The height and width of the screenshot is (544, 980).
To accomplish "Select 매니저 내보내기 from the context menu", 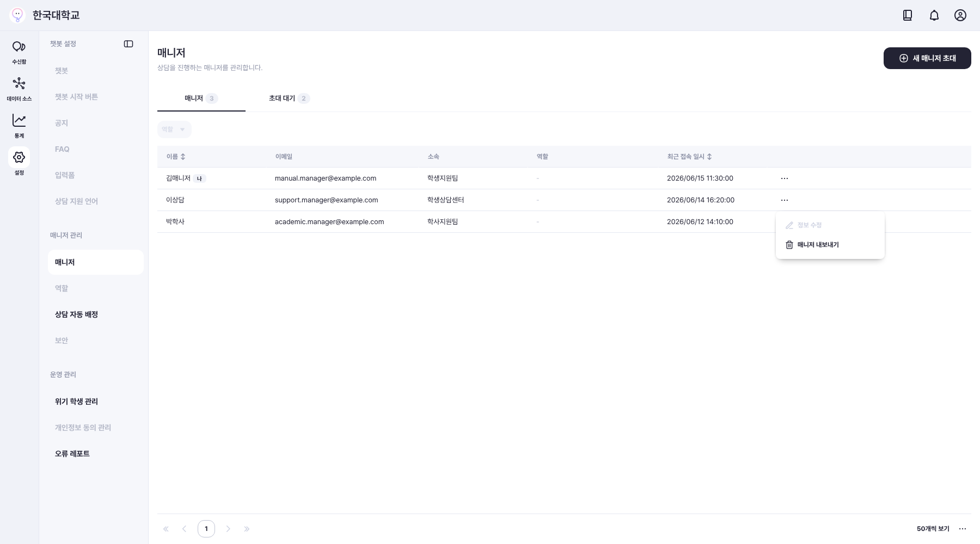I will [830, 245].
